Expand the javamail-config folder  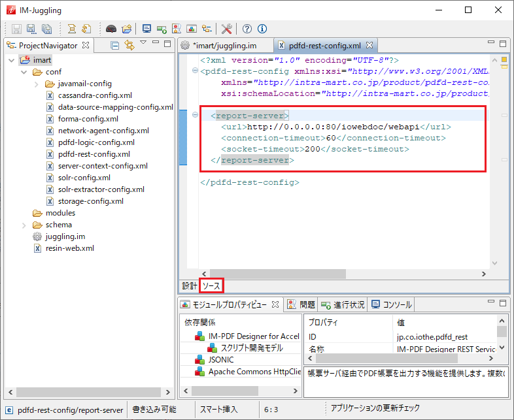point(37,84)
